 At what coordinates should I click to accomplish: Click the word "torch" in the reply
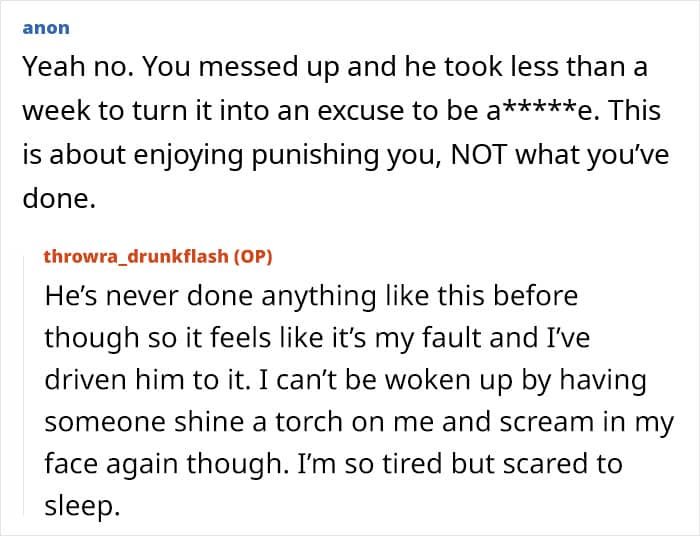(x=308, y=422)
